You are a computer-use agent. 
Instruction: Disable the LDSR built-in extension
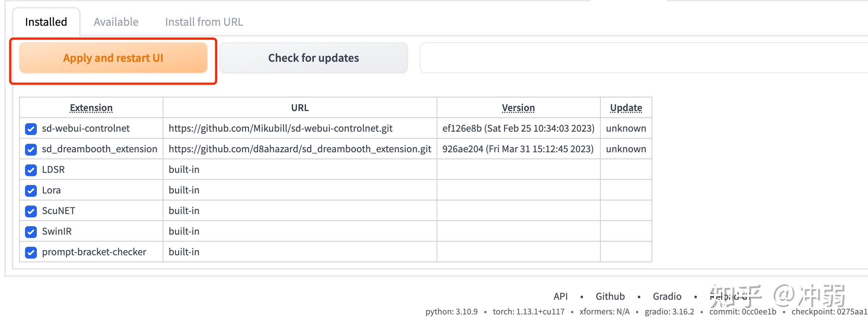tap(31, 170)
